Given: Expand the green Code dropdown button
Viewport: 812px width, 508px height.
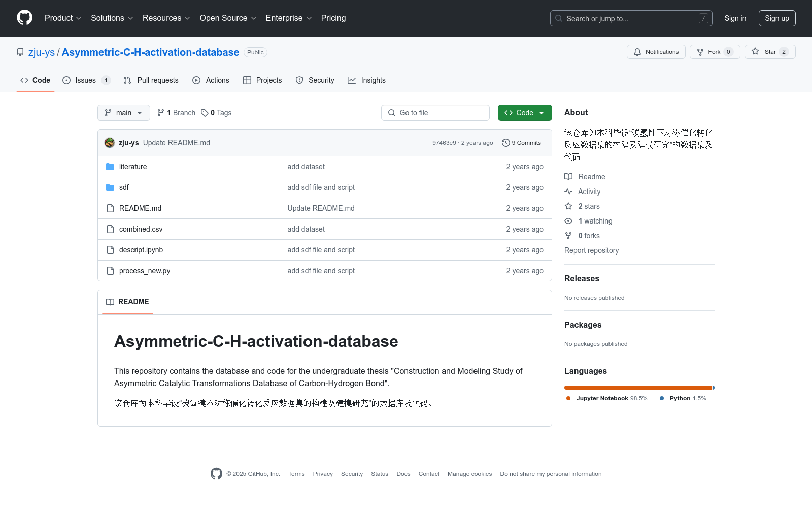Looking at the screenshot, I should pos(525,113).
